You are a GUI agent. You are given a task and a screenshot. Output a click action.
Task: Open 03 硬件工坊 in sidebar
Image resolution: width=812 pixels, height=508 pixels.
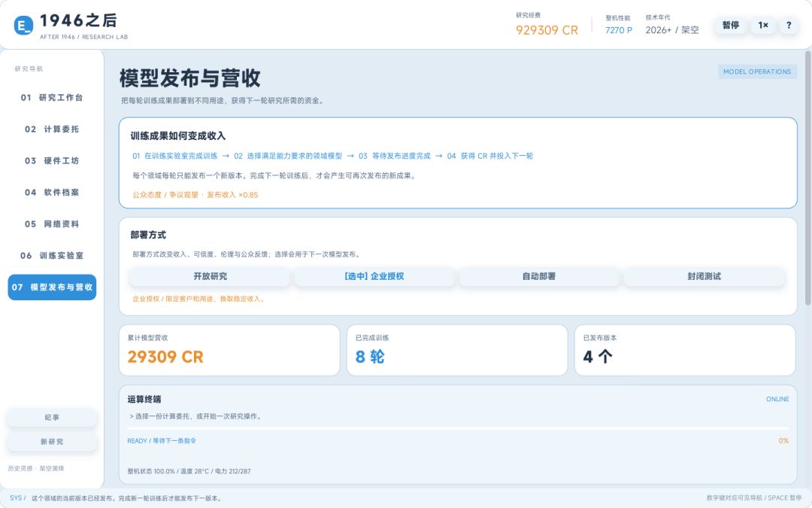tap(52, 161)
